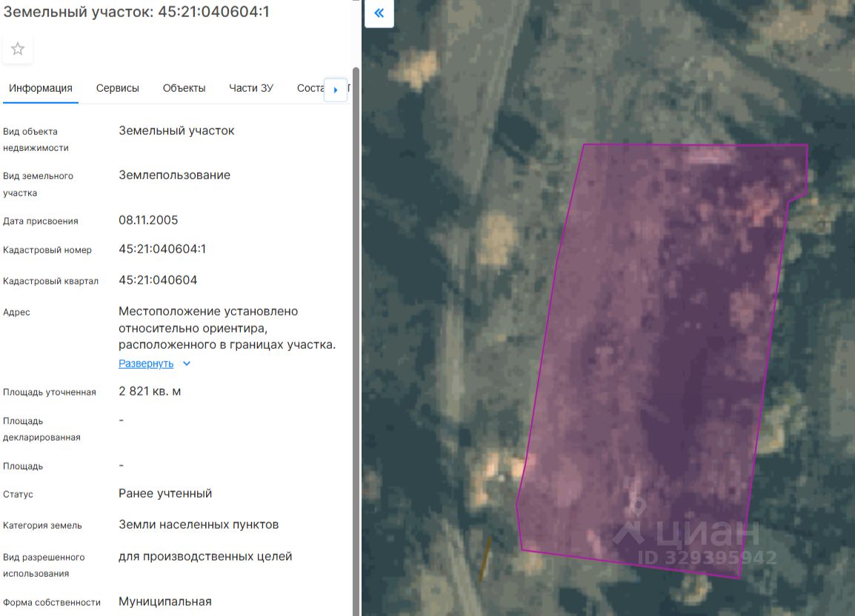The width and height of the screenshot is (855, 616).
Task: Click the Муниципальная ownership value
Action: point(165,601)
